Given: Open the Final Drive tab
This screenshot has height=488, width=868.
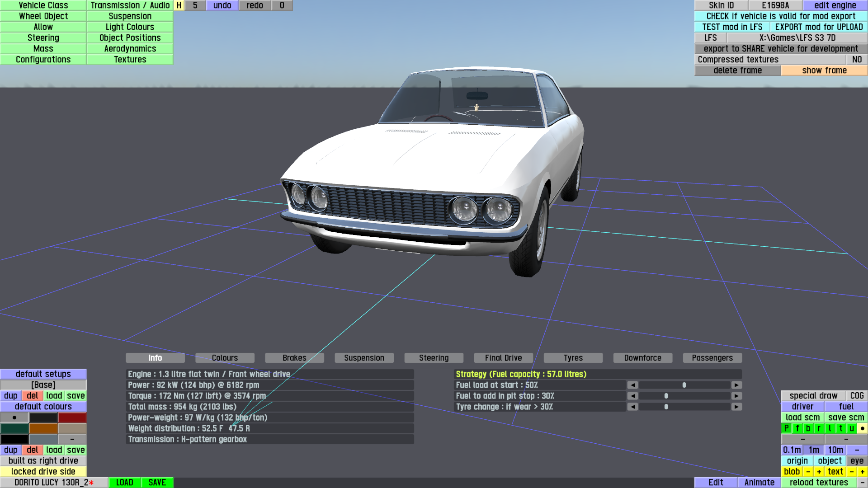Looking at the screenshot, I should pyautogui.click(x=503, y=358).
